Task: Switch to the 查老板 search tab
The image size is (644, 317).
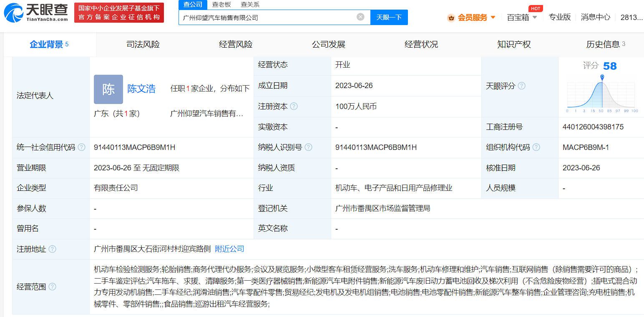Action: (221, 5)
